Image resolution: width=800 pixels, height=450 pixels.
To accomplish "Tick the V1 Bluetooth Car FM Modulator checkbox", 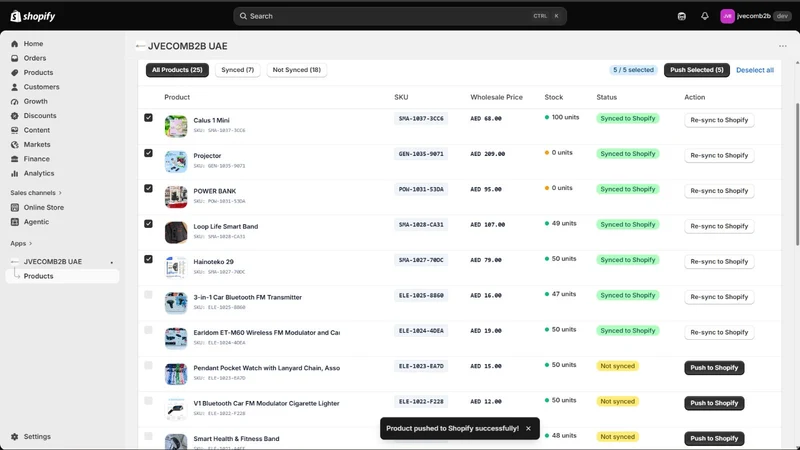I will [148, 401].
